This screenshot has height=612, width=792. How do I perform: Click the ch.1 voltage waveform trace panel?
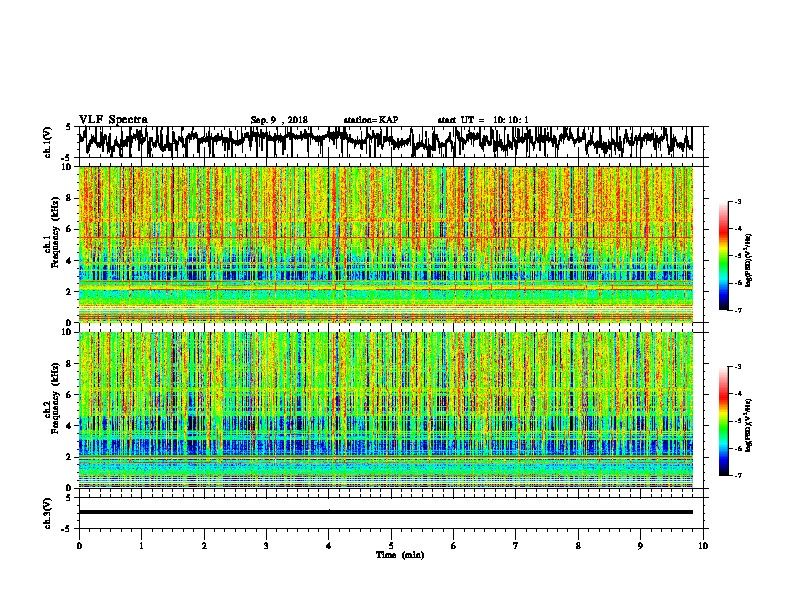(x=390, y=142)
